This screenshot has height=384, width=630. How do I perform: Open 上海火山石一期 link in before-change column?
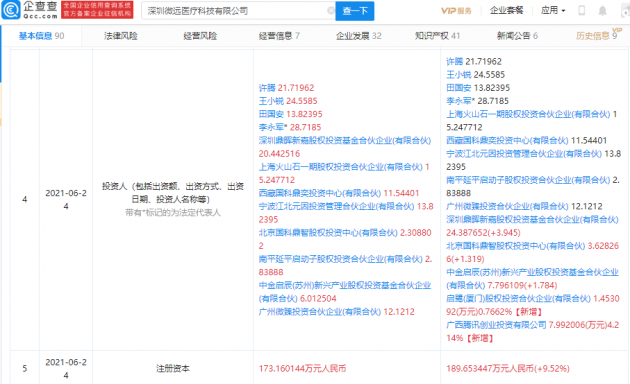click(341, 167)
